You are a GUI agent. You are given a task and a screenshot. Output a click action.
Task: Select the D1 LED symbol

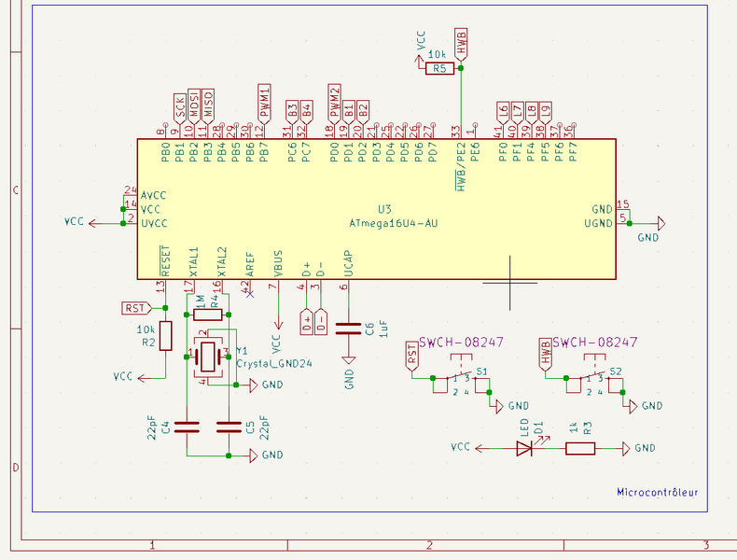pos(525,448)
